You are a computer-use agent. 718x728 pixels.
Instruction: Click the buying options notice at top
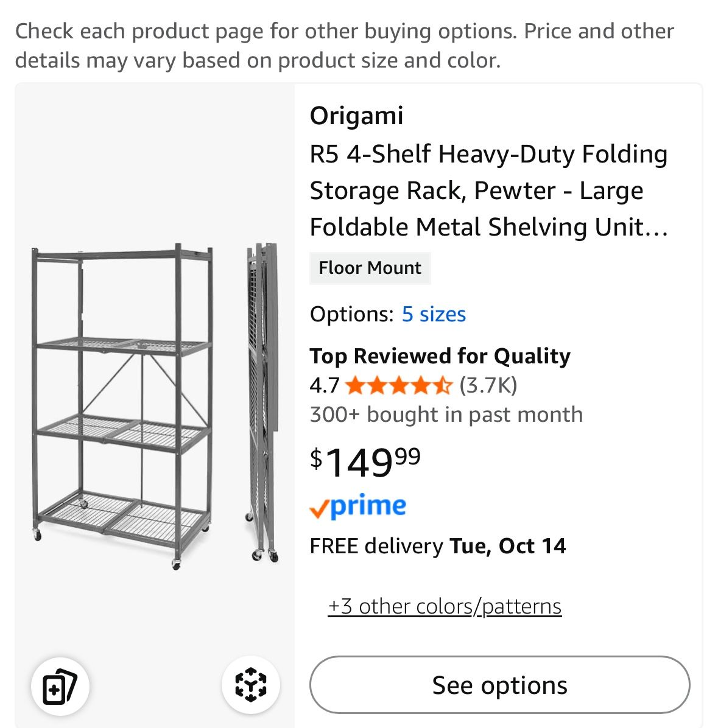[x=344, y=46]
